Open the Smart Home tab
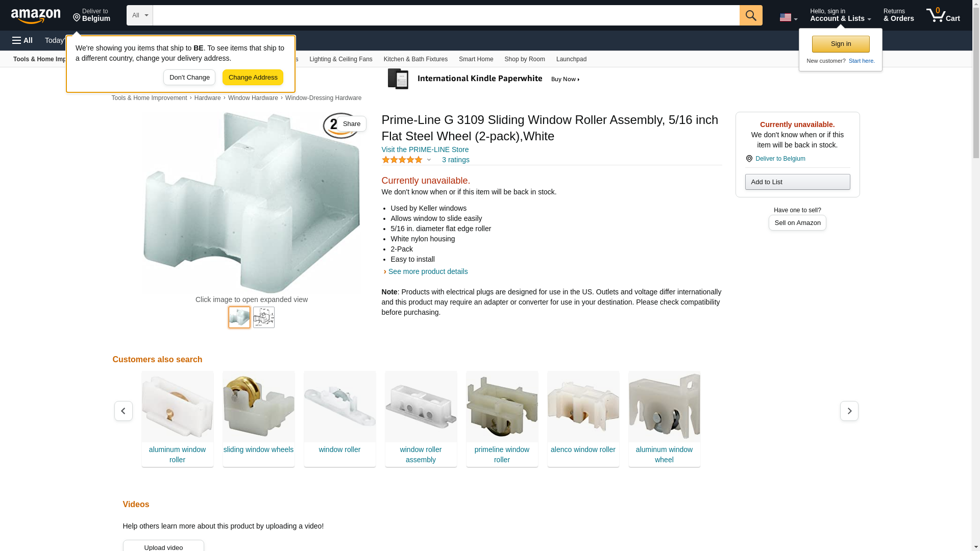 click(476, 59)
